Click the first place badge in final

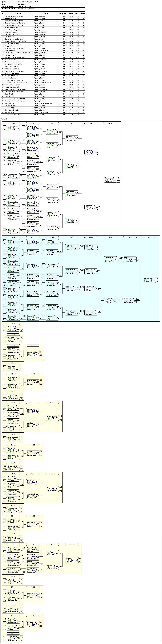click(x=119, y=178)
